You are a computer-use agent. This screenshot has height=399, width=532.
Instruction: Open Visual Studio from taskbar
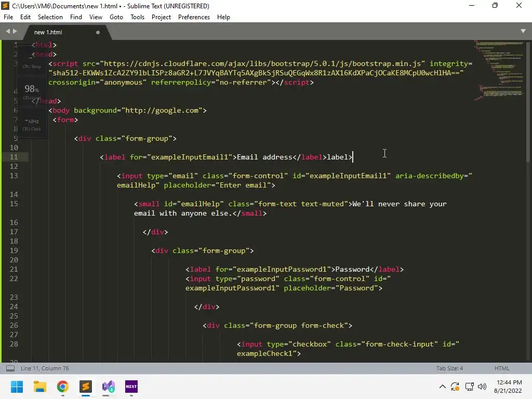click(x=109, y=387)
